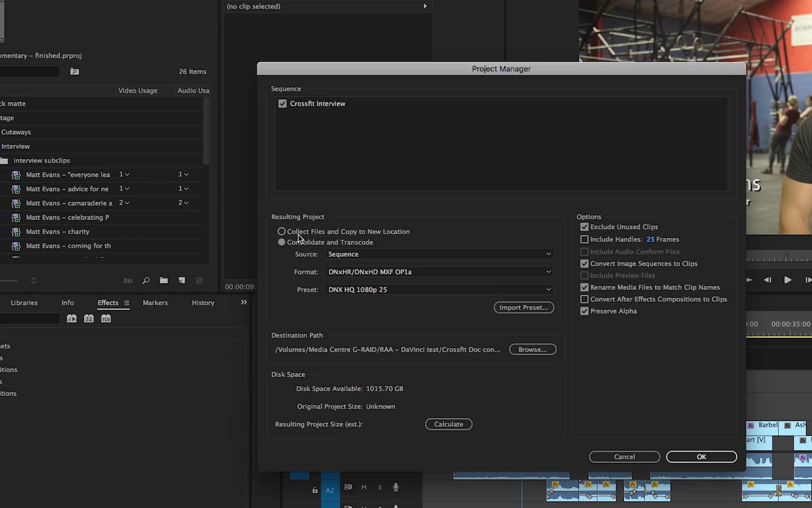The height and width of the screenshot is (508, 812).
Task: Select the Find icon in the Project panel
Action: click(146, 280)
